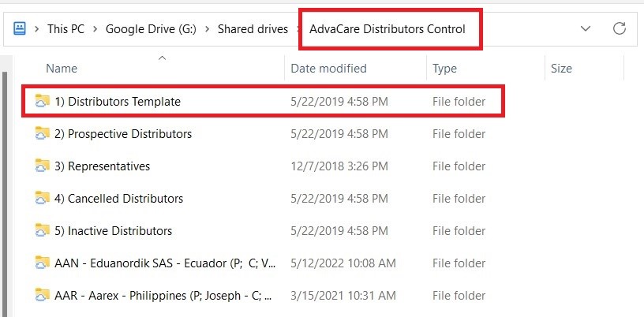Sort by the Size column header
The image size is (644, 317).
(x=561, y=68)
